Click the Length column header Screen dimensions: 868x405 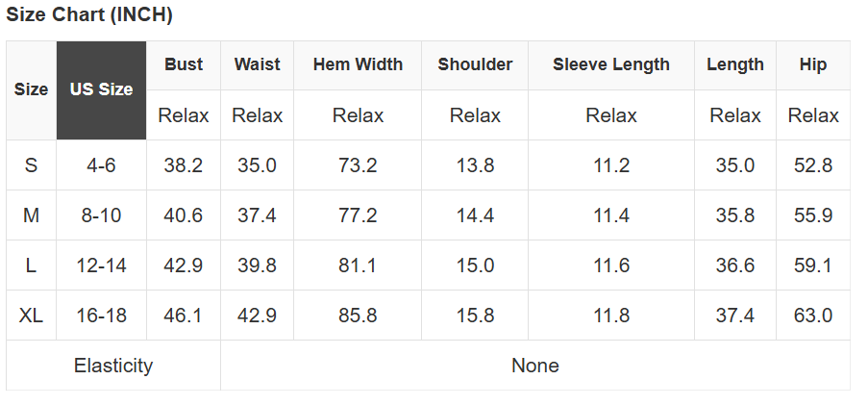tap(735, 65)
